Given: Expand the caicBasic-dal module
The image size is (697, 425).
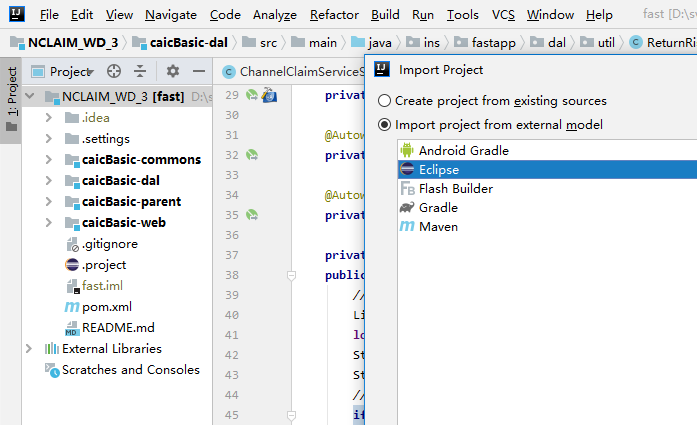Looking at the screenshot, I should click(x=48, y=180).
